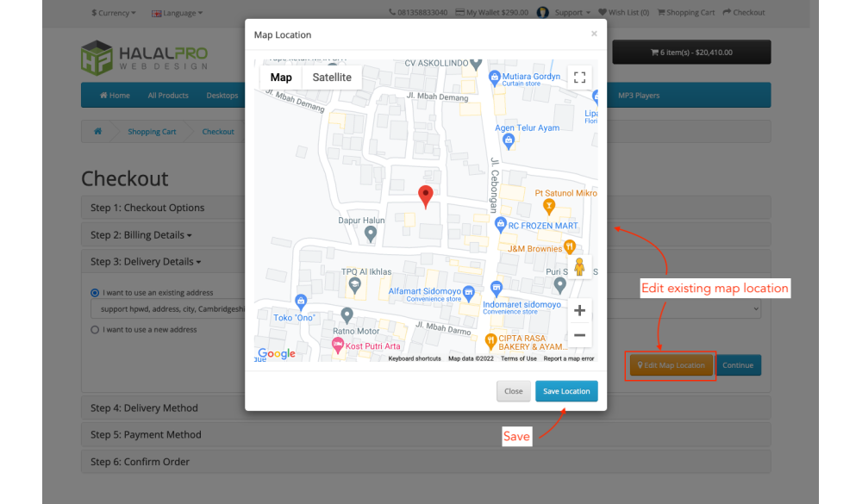
Task: Click the Alfamart Sidomoyo store marker
Action: [469, 292]
